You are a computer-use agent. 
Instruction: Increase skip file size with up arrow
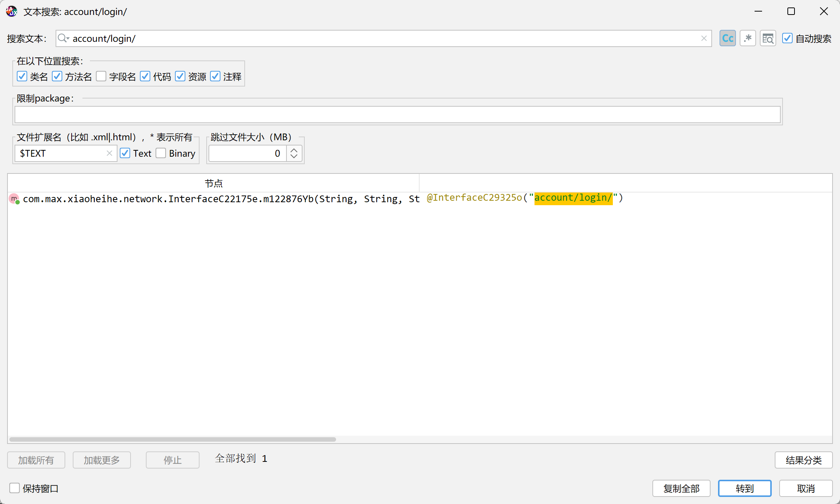[x=294, y=150]
